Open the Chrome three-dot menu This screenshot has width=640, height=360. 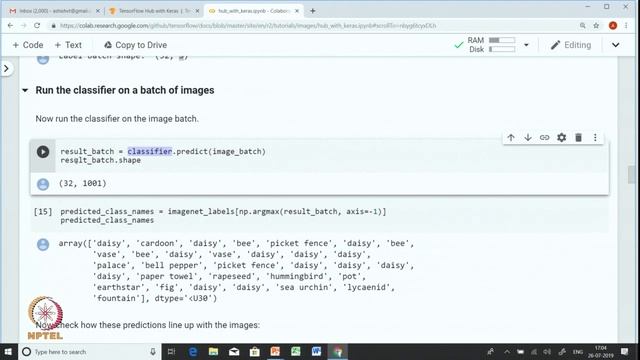[626, 25]
